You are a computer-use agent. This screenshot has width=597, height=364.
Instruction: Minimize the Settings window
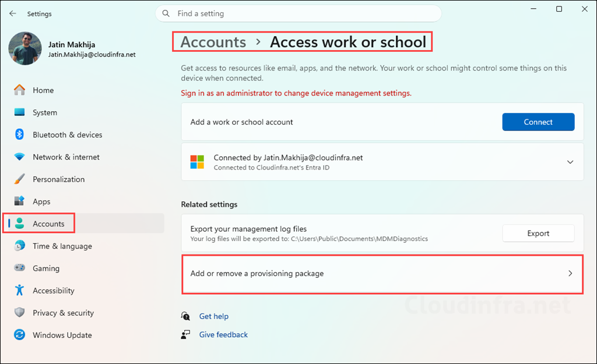pos(533,9)
